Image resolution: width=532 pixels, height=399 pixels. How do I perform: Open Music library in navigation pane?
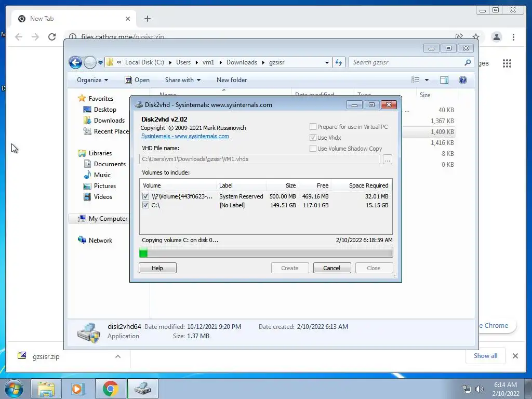pos(102,175)
